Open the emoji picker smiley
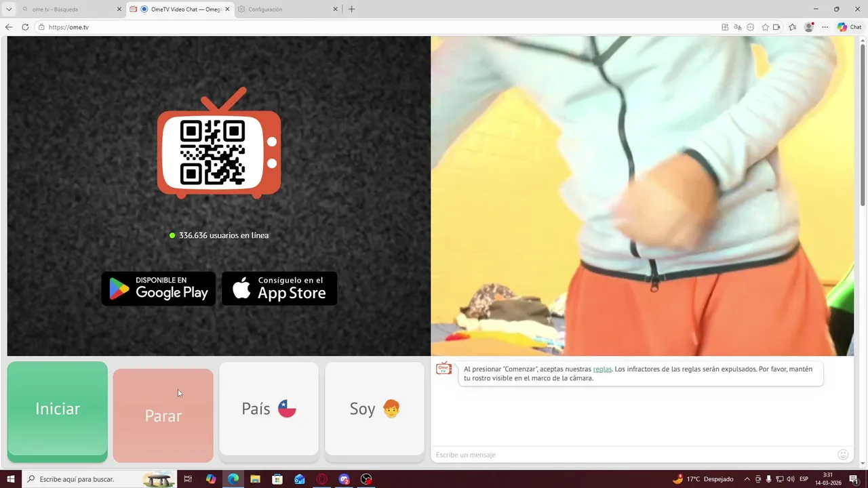The height and width of the screenshot is (488, 868). [x=844, y=455]
